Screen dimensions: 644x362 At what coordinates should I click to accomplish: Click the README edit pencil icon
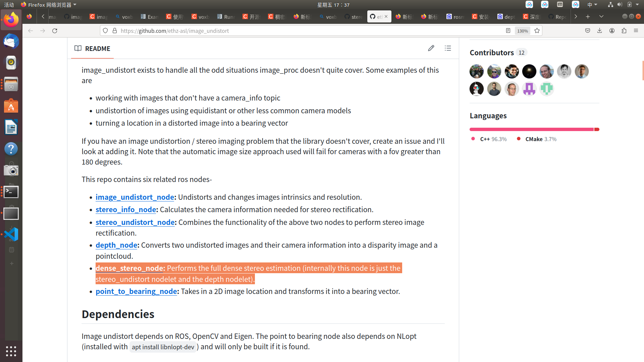click(431, 48)
